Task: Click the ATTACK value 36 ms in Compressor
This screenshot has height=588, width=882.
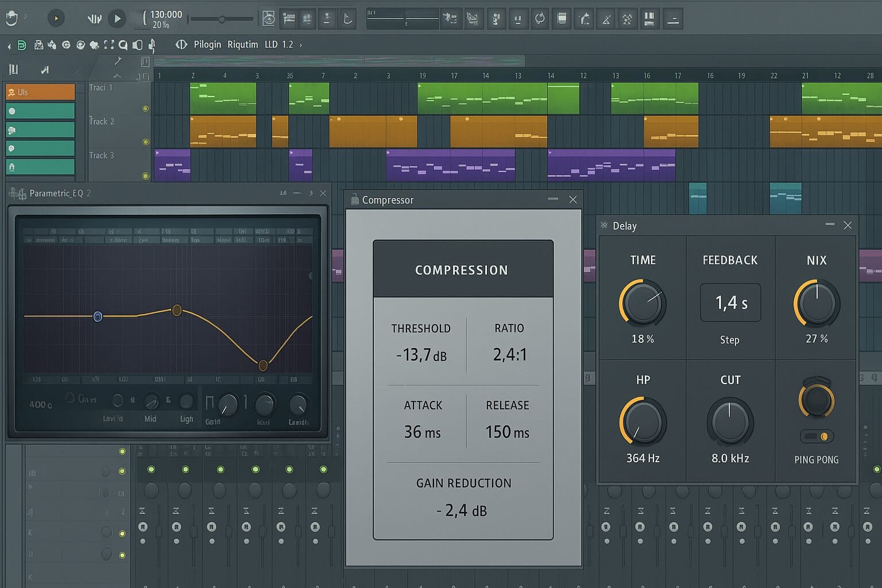Action: pos(422,432)
